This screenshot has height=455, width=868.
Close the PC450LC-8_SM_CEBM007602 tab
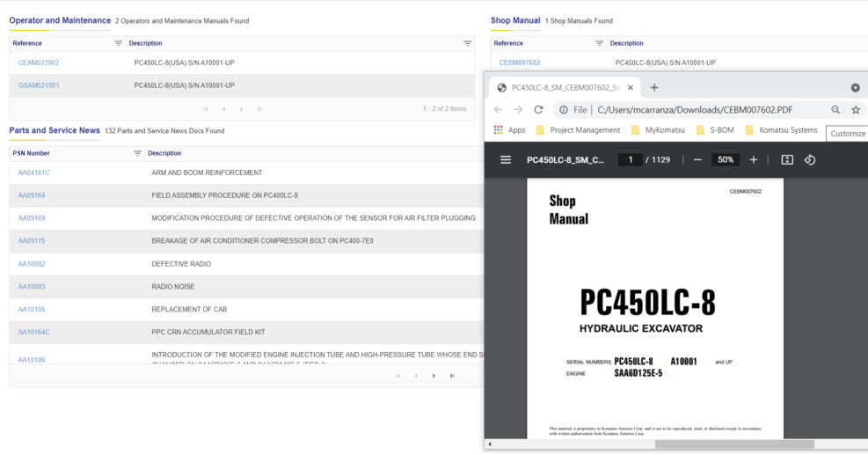(630, 87)
